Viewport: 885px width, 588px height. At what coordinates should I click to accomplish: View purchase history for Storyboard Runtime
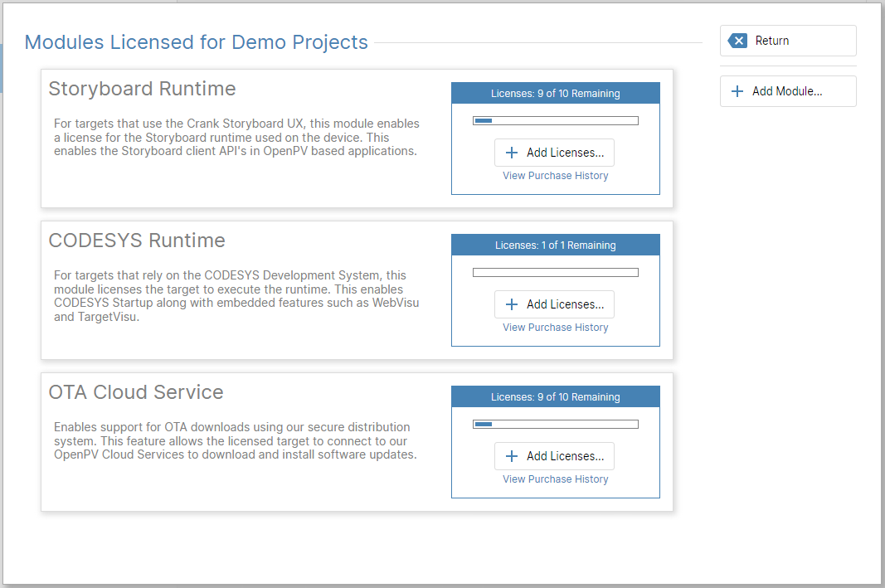(556, 176)
